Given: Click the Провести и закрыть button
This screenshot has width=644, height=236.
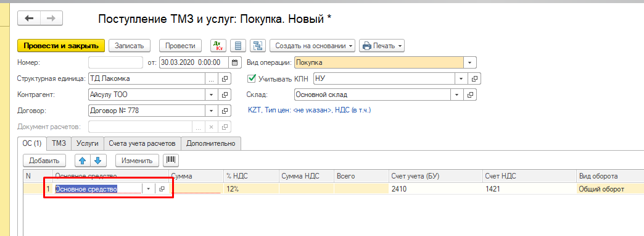Looking at the screenshot, I should (61, 46).
